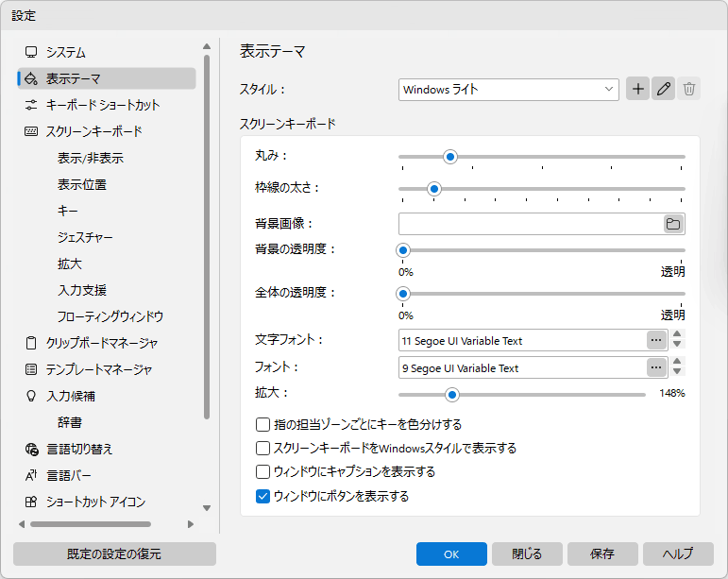Open フローティングウィンドウ sub-page
Image resolution: width=728 pixels, height=579 pixels.
[x=110, y=316]
